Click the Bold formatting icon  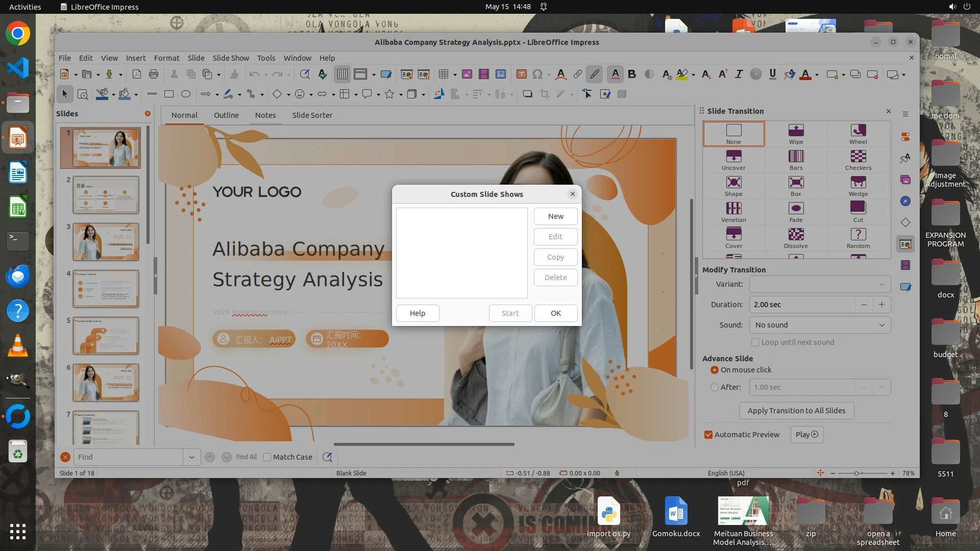tap(632, 74)
